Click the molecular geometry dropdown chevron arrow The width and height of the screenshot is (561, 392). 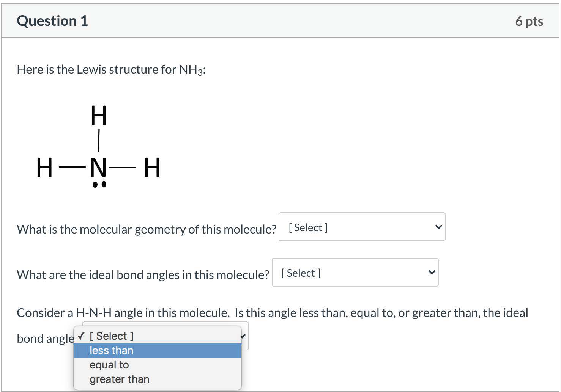point(438,227)
